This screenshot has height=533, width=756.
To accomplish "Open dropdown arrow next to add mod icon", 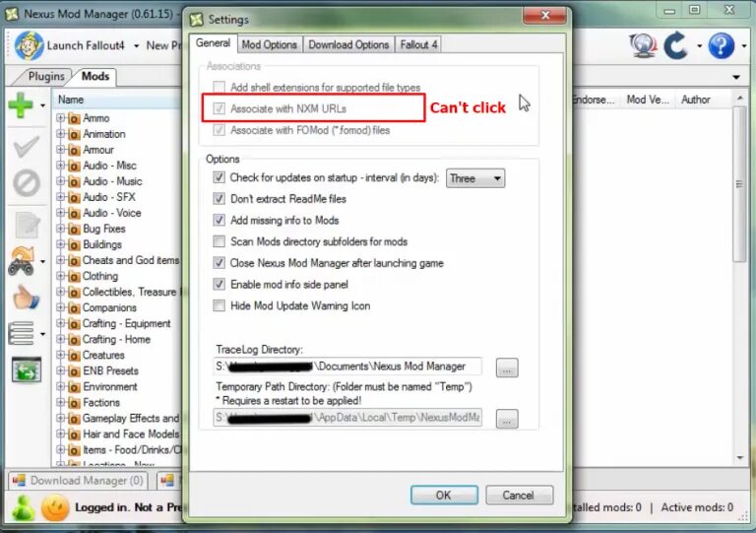I will click(43, 105).
